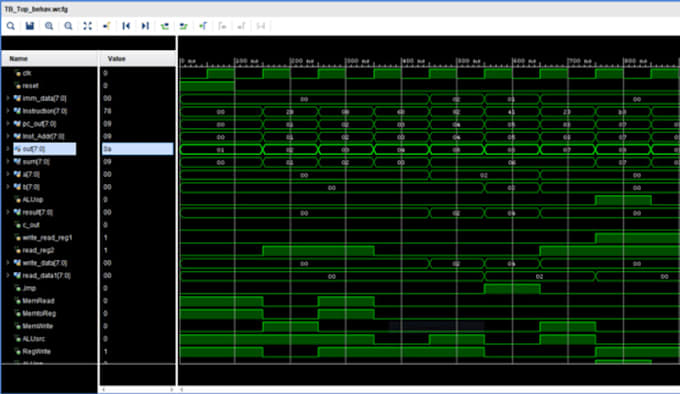The height and width of the screenshot is (394, 680).
Task: Select the reset signal row
Action: 30,86
